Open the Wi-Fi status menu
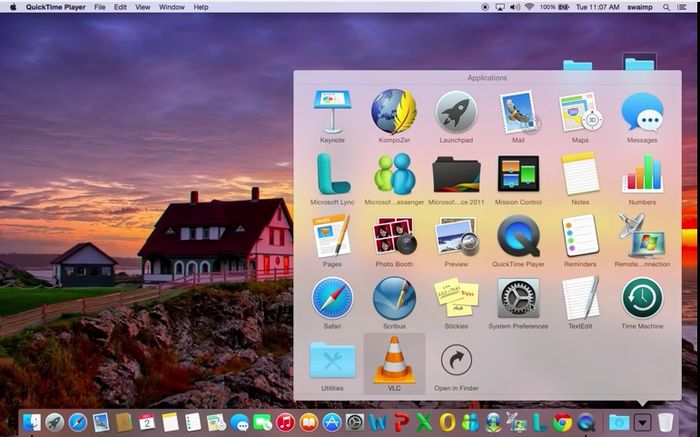Viewport: 700px width, 437px height. (529, 7)
